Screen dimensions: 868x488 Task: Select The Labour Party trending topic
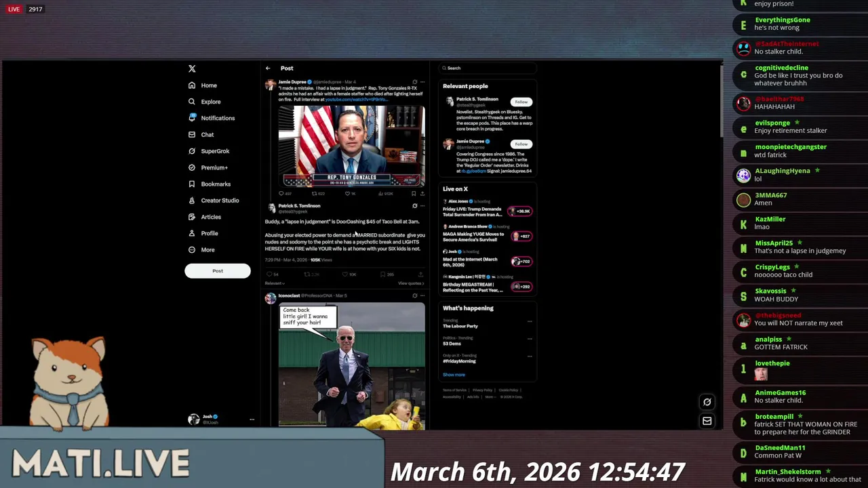pyautogui.click(x=460, y=326)
